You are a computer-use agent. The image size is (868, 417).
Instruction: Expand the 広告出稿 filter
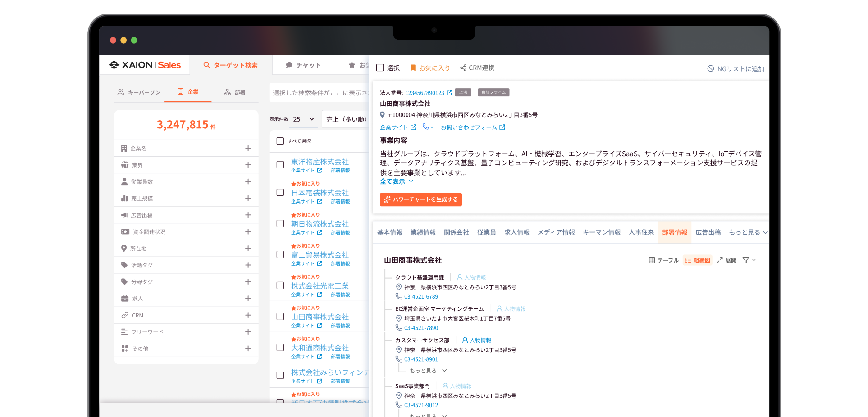248,215
